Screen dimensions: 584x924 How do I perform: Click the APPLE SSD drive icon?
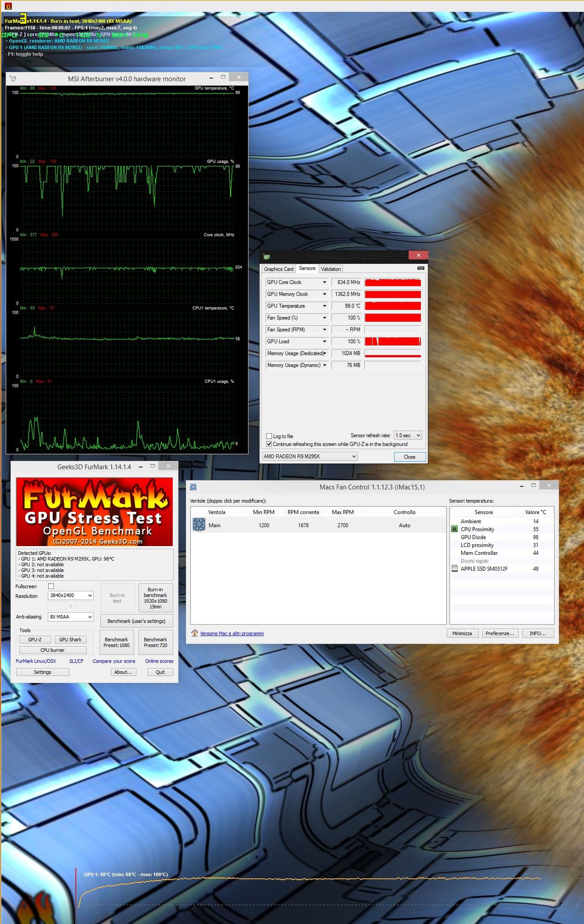click(x=454, y=568)
